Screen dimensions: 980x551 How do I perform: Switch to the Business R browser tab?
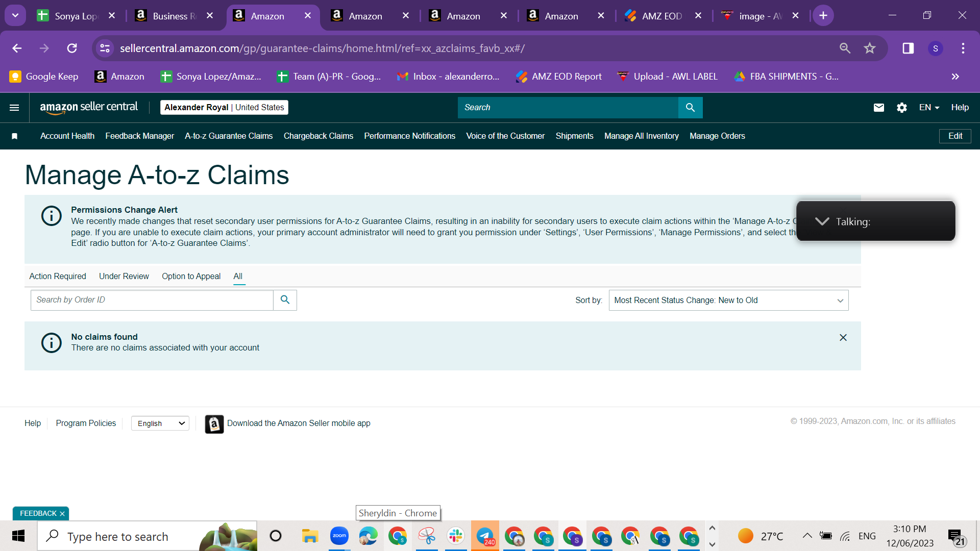coord(175,16)
